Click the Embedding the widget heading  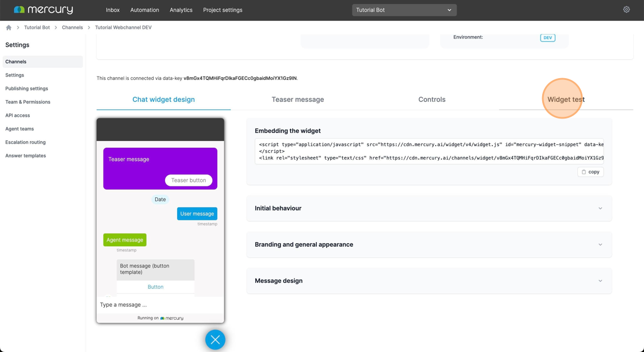click(x=287, y=131)
